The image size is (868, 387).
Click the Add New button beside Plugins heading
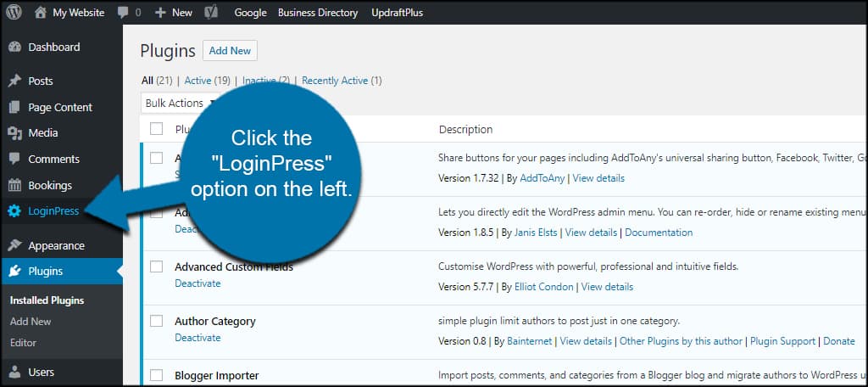click(x=230, y=50)
